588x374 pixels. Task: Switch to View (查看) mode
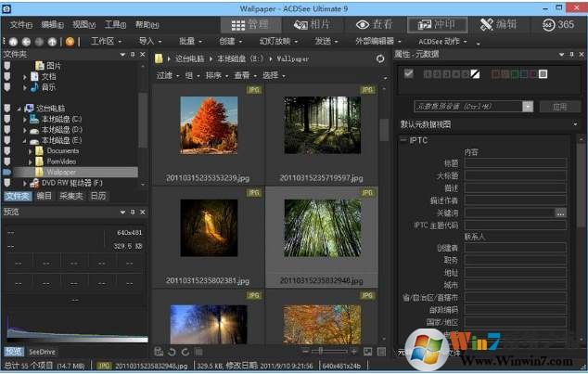pos(374,25)
